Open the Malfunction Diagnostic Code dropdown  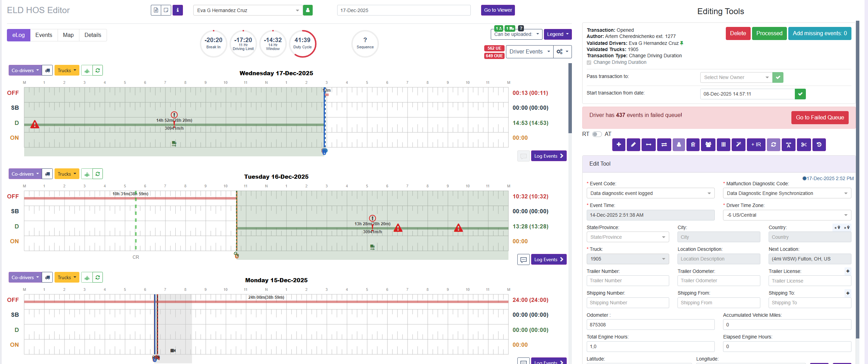tap(787, 193)
